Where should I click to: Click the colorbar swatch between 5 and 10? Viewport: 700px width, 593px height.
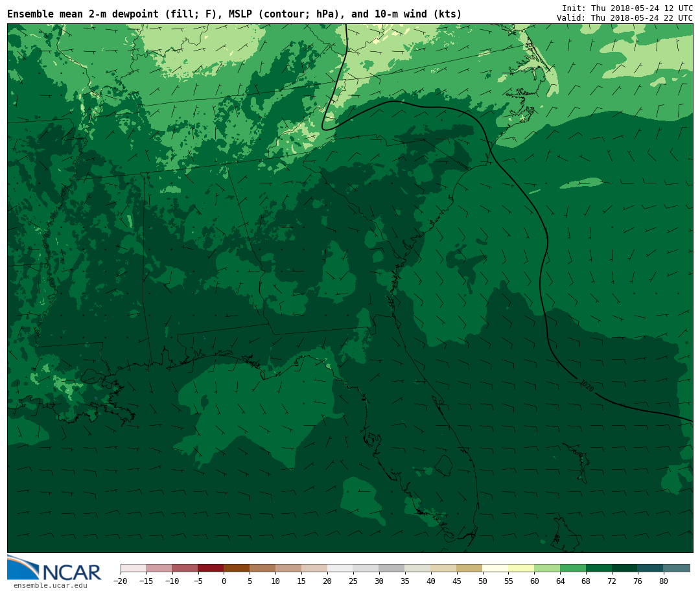click(262, 568)
